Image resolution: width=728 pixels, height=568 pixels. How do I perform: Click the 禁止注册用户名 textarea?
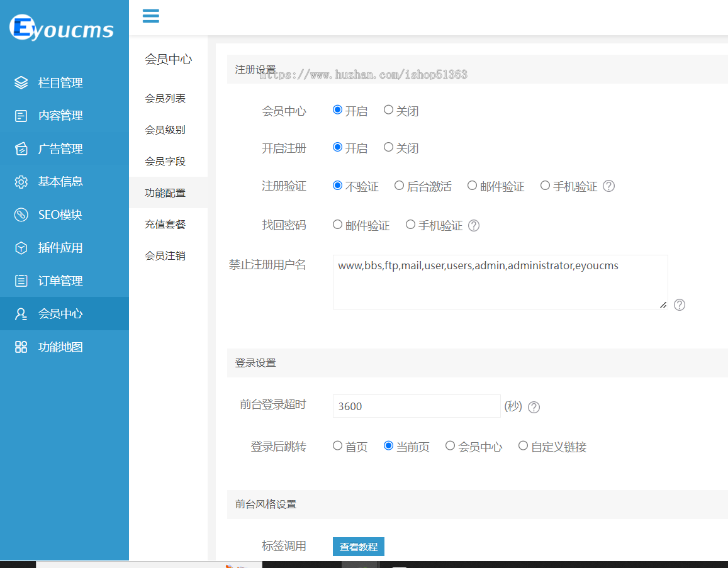point(500,282)
